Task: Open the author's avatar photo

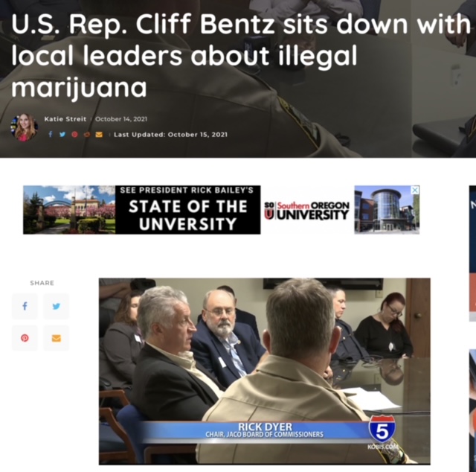Action: (x=25, y=127)
